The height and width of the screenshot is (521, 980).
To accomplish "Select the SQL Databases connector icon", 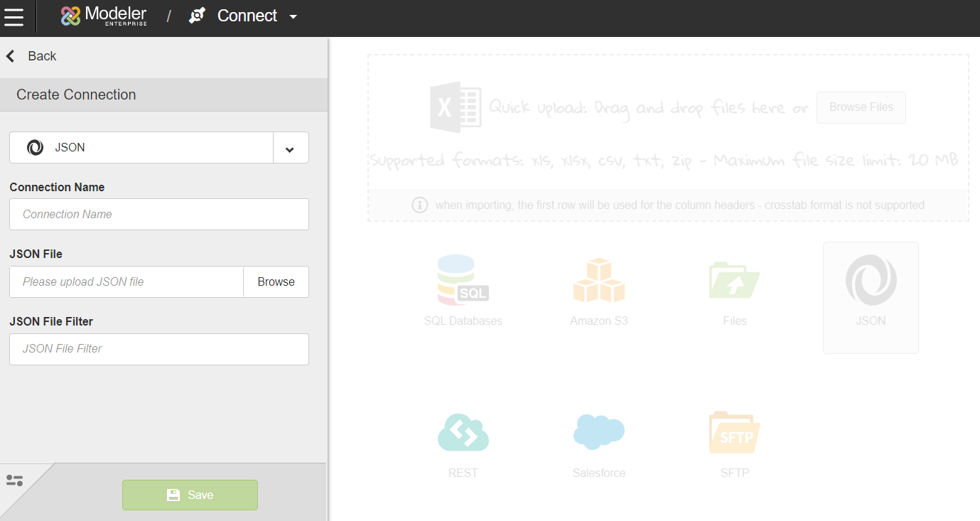I will [x=463, y=279].
